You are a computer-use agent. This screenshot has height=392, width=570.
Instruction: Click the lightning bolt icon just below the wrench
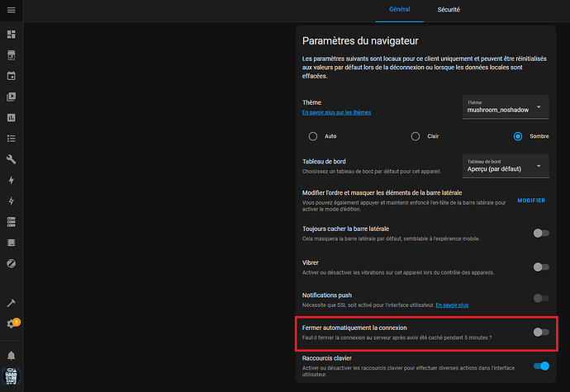click(12, 180)
